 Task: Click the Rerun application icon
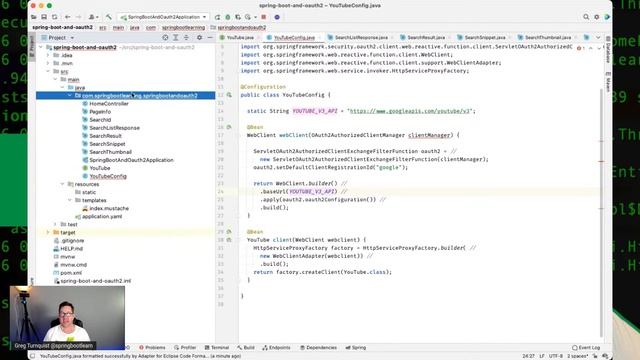pyautogui.click(x=218, y=17)
